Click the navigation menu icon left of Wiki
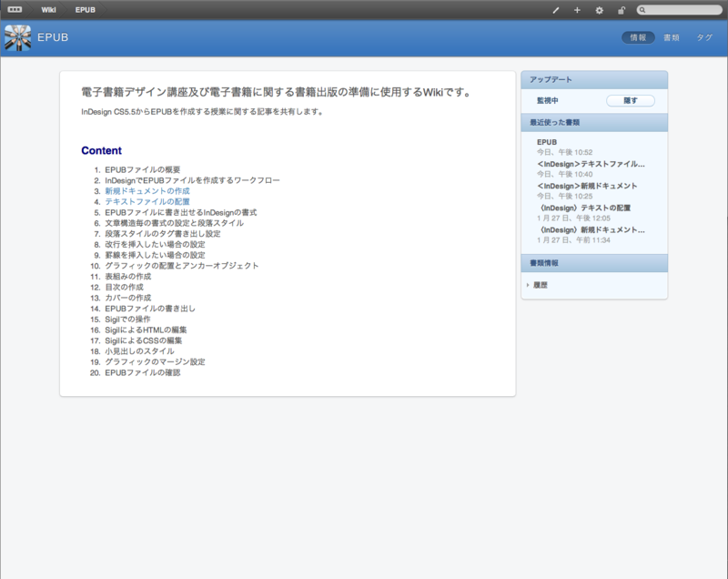Screen dimensions: 728x579 tap(15, 9)
